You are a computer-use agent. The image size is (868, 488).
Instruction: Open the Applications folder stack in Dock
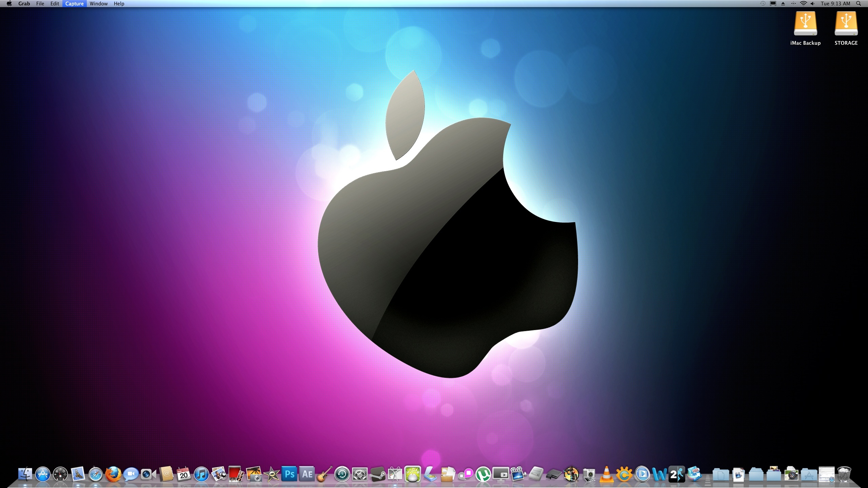click(x=809, y=475)
